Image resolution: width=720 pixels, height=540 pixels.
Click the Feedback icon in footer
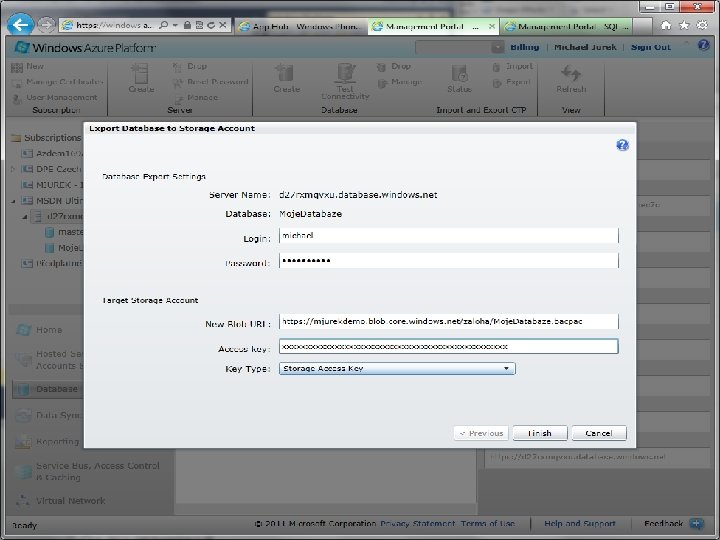point(696,523)
